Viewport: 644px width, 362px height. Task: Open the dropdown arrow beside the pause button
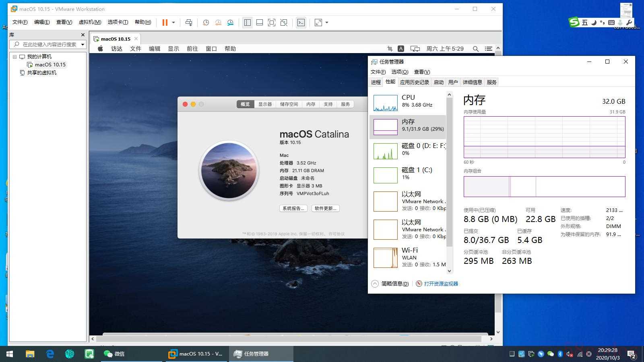pyautogui.click(x=173, y=23)
